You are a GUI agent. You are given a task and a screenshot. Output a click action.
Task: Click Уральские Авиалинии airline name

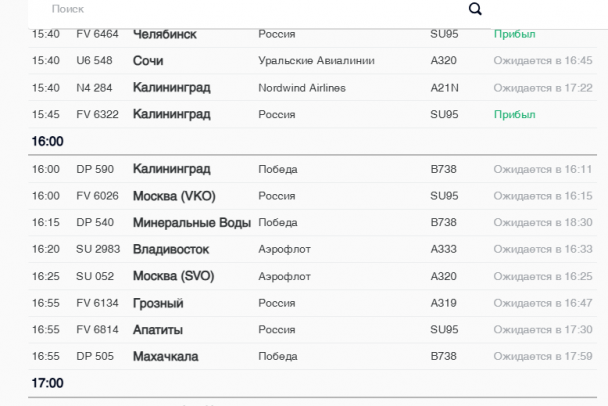click(316, 61)
